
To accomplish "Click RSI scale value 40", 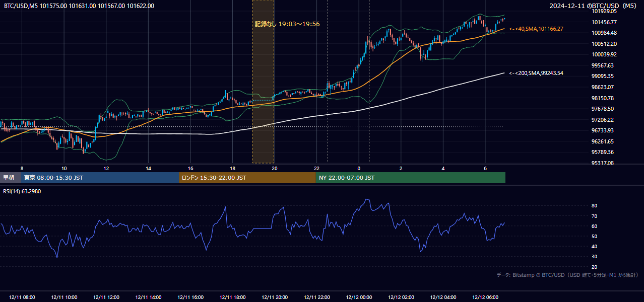I will click(594, 246).
